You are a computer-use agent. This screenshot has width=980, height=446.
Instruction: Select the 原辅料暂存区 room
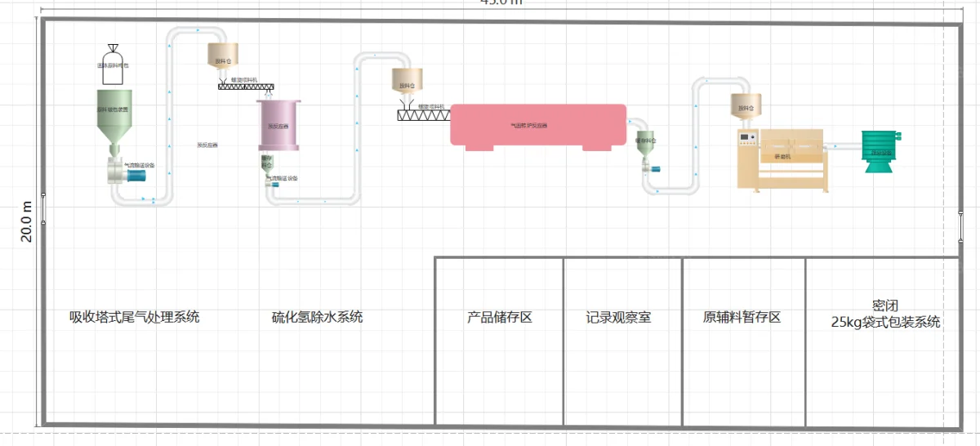pyautogui.click(x=743, y=341)
